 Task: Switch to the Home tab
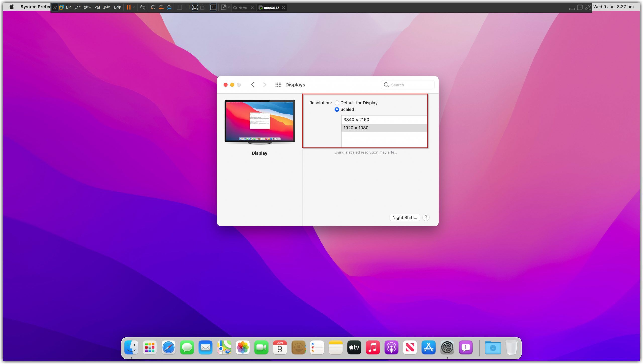click(242, 8)
